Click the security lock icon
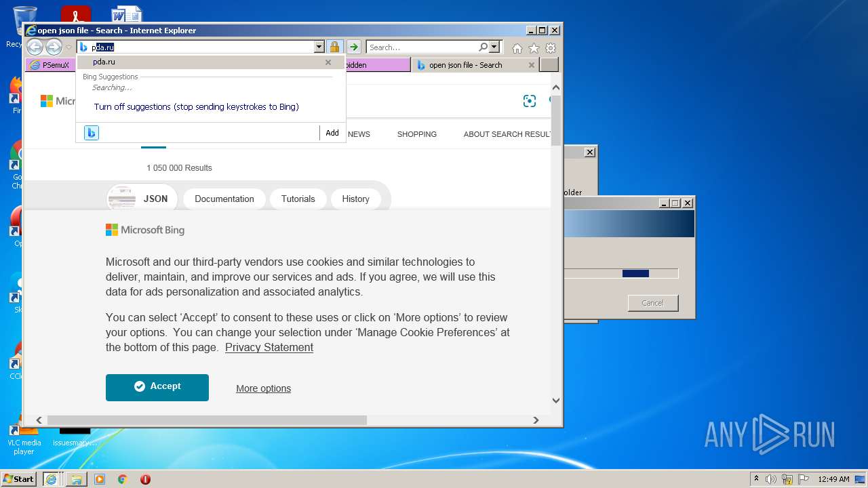This screenshot has height=488, width=868. 334,47
